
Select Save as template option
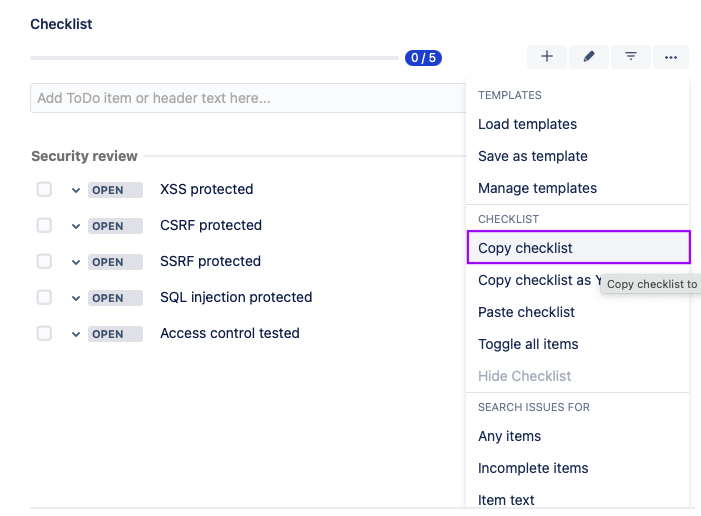532,156
